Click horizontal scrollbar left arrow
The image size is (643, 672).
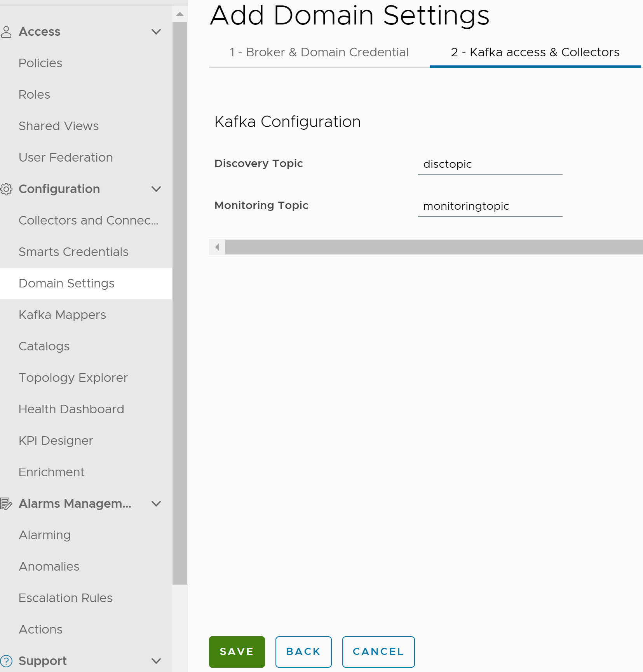click(217, 247)
